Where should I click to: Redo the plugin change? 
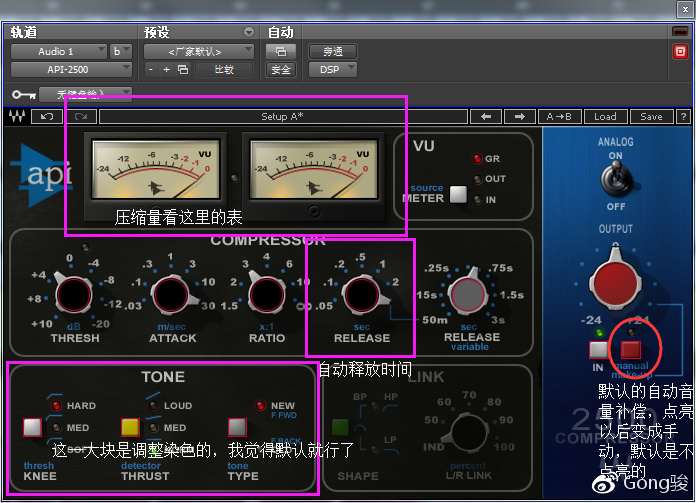[81, 117]
